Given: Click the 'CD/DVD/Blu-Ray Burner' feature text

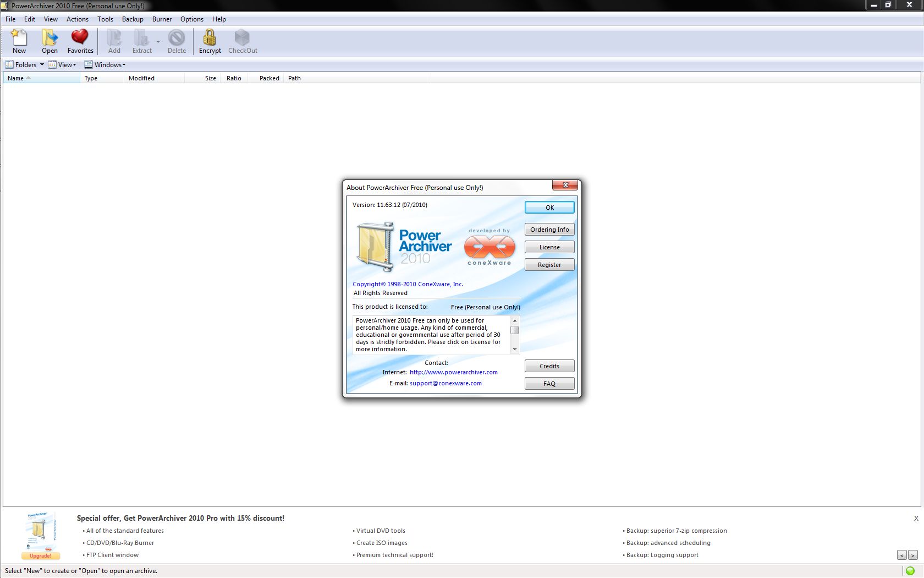Looking at the screenshot, I should [120, 543].
